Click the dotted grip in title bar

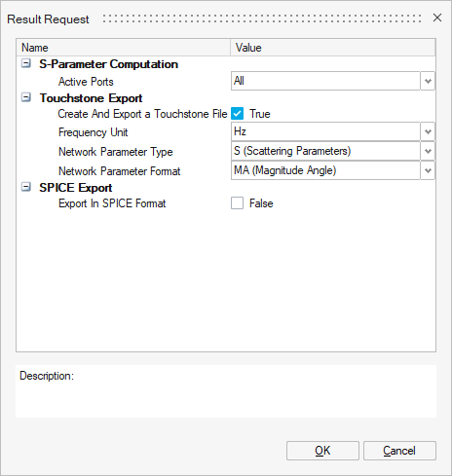click(x=262, y=18)
